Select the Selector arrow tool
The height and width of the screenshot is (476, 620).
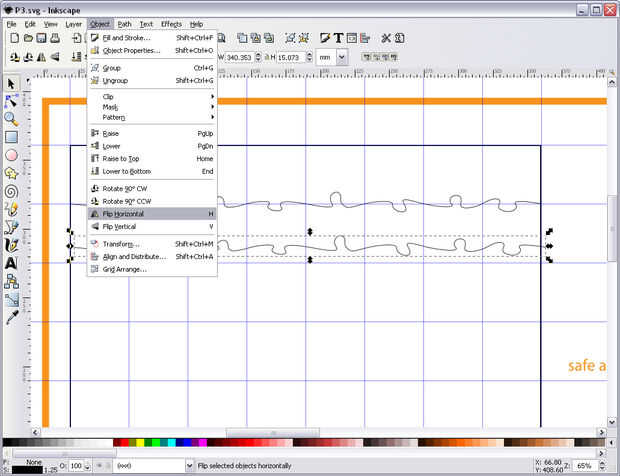11,84
